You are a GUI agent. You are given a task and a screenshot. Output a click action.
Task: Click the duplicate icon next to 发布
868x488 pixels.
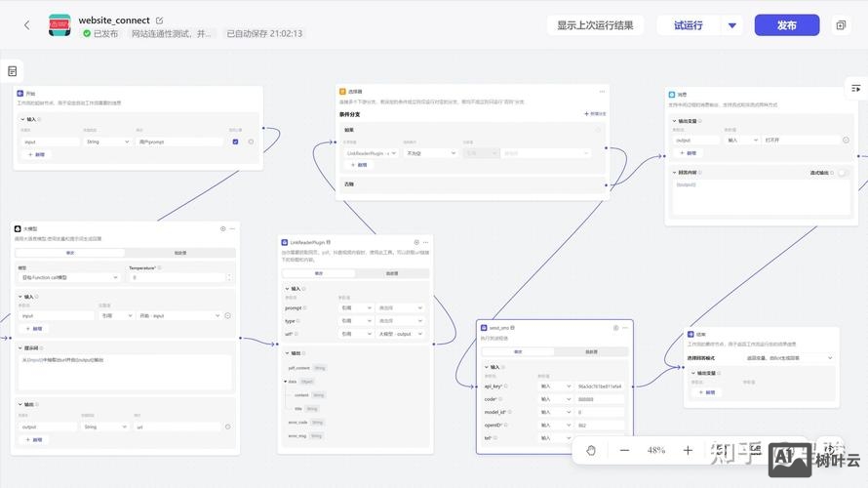(841, 25)
